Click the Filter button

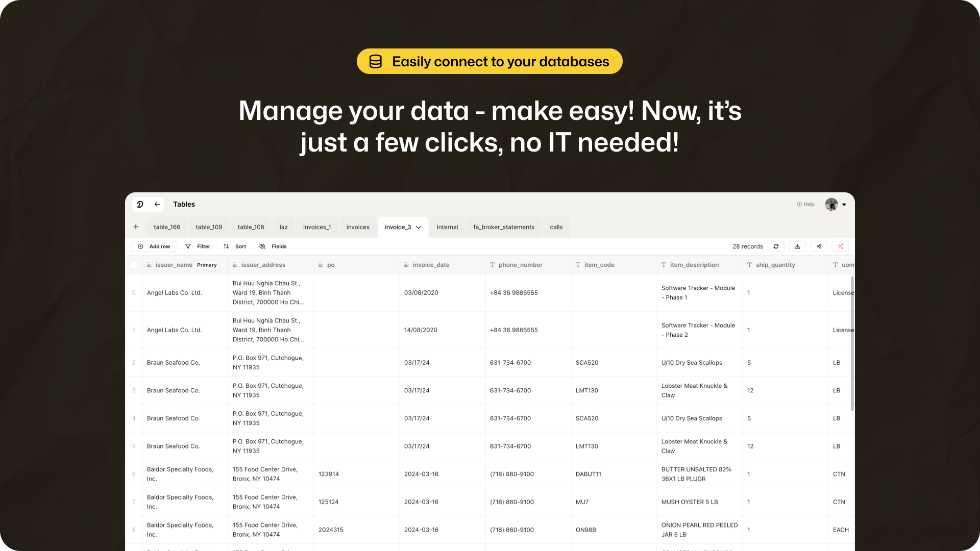point(198,246)
